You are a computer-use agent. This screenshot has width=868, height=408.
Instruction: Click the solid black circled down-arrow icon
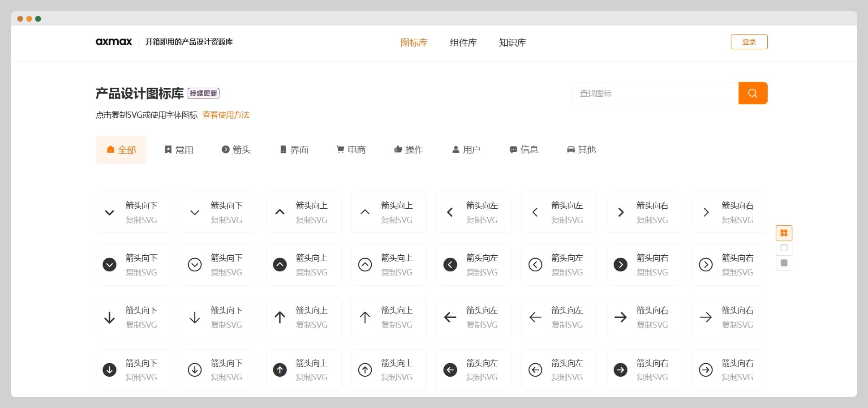(x=110, y=370)
